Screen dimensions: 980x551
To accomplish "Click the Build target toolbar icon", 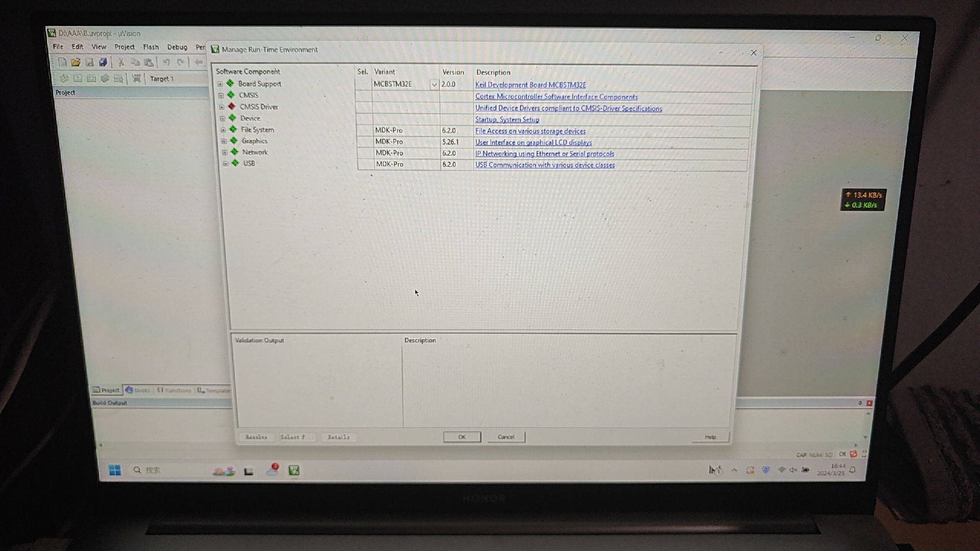I will (78, 78).
